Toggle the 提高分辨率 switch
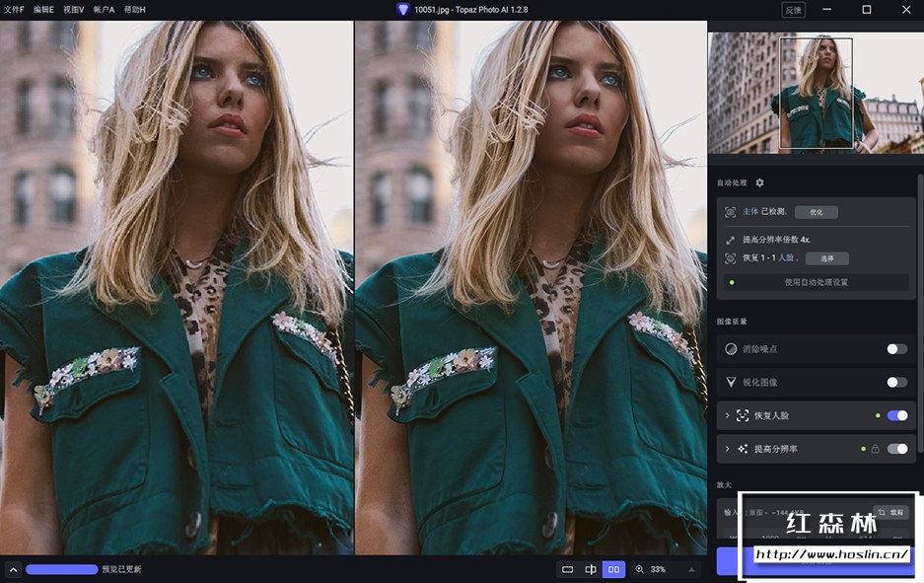The width and height of the screenshot is (924, 583). tap(897, 449)
